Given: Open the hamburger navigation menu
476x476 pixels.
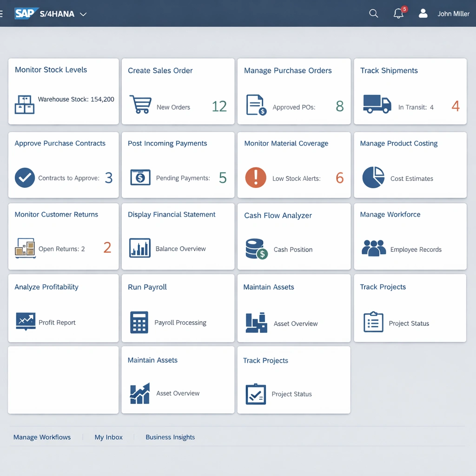Looking at the screenshot, I should 2,13.
